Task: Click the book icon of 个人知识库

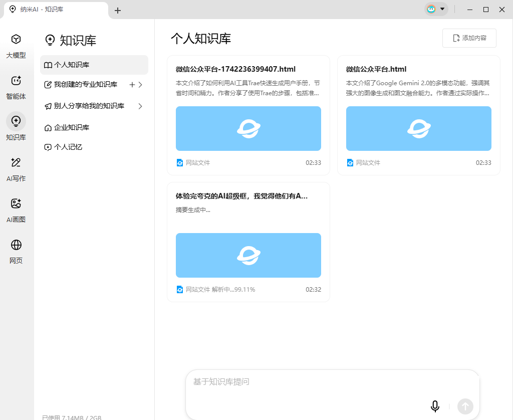Action: click(x=48, y=65)
